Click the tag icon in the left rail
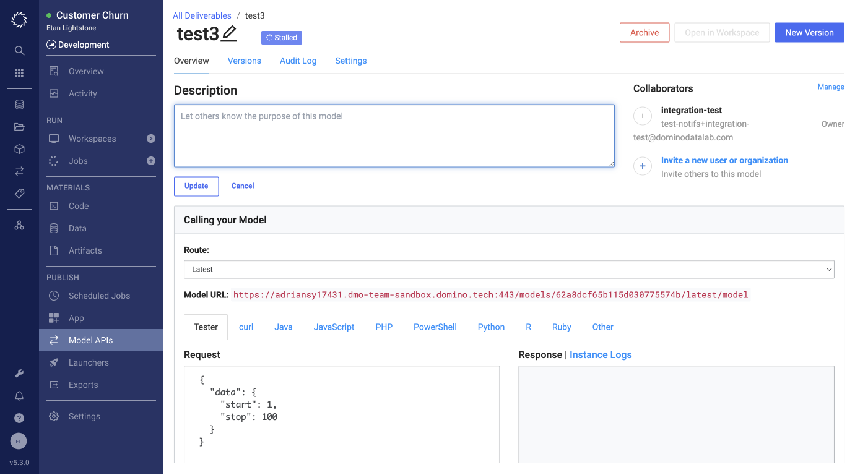 click(x=19, y=193)
